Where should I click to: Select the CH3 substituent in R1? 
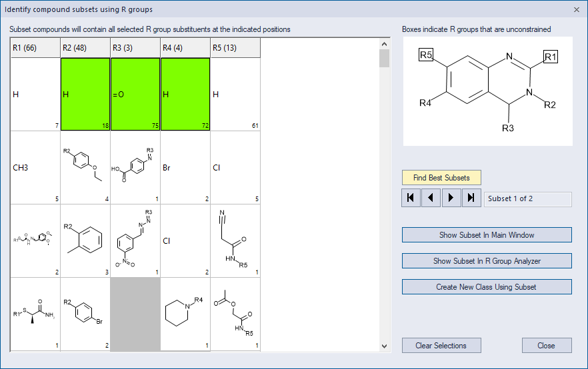tap(35, 167)
